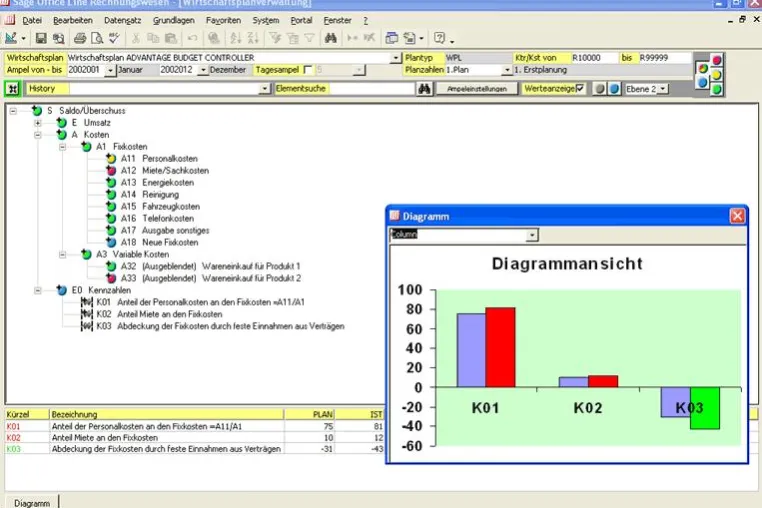Open the 2002012 period dropdown
The image size is (762, 508).
point(203,70)
